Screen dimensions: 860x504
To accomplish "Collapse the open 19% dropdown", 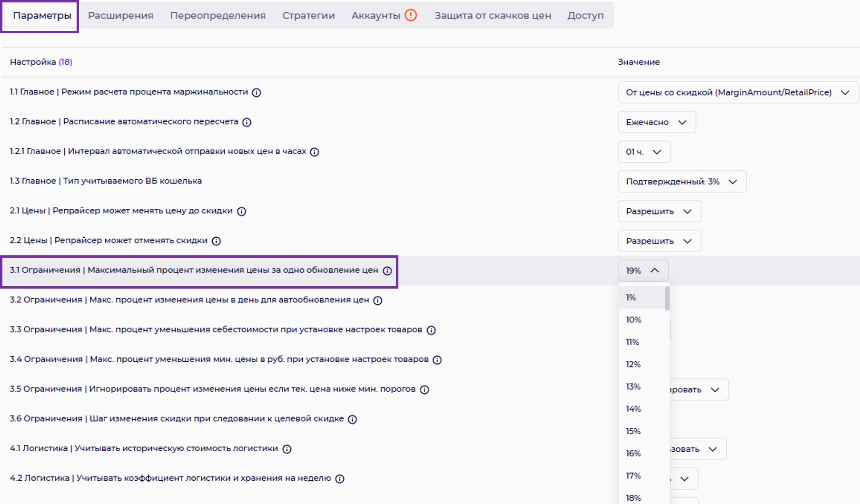I will (643, 271).
